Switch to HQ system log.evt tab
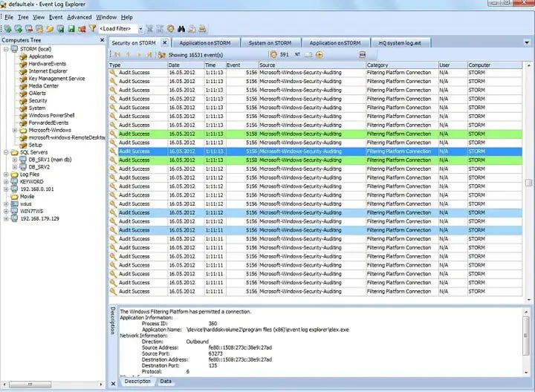This screenshot has width=535, height=392. (x=400, y=43)
